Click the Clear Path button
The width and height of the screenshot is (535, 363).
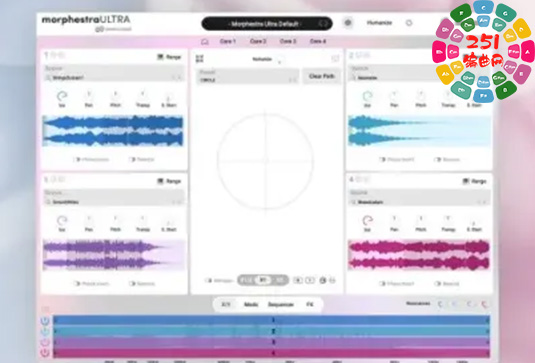click(x=322, y=76)
